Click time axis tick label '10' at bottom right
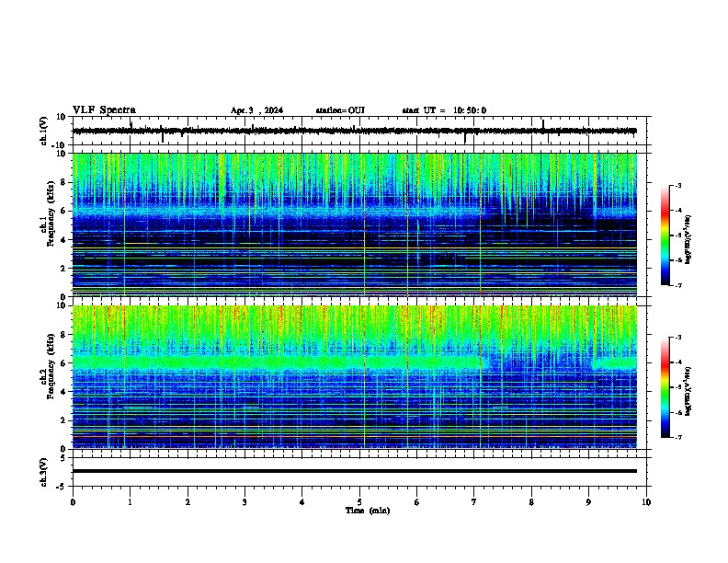 click(x=646, y=502)
